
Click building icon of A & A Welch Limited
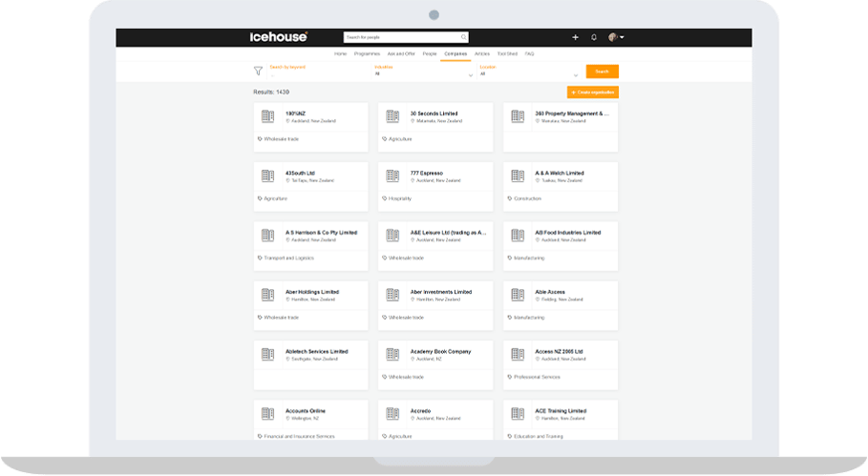click(x=518, y=176)
